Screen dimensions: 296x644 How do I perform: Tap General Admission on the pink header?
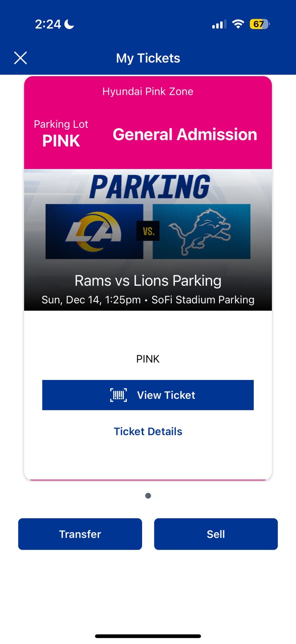click(184, 134)
